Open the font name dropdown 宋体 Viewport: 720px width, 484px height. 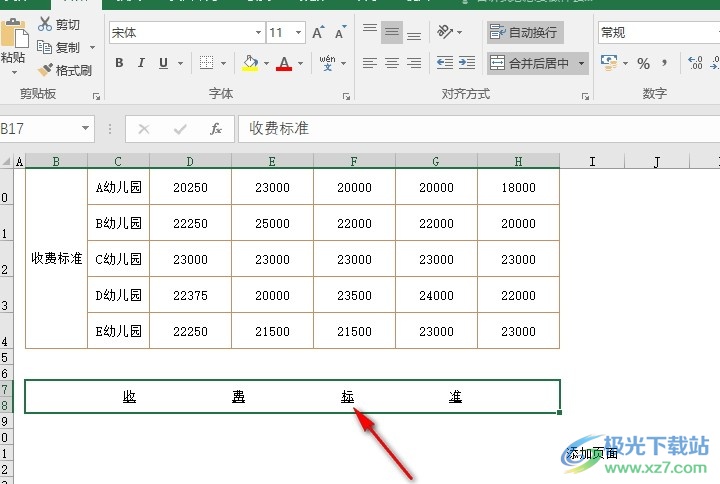point(258,33)
